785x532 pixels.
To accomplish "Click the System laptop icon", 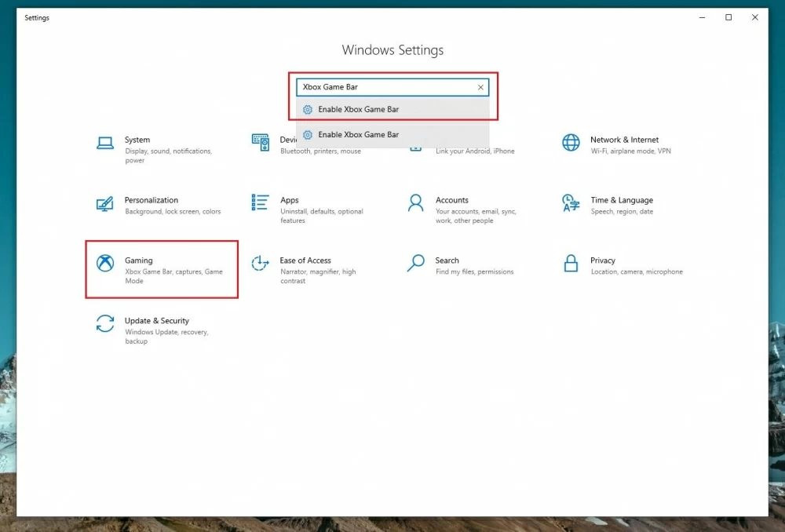I will 104,143.
